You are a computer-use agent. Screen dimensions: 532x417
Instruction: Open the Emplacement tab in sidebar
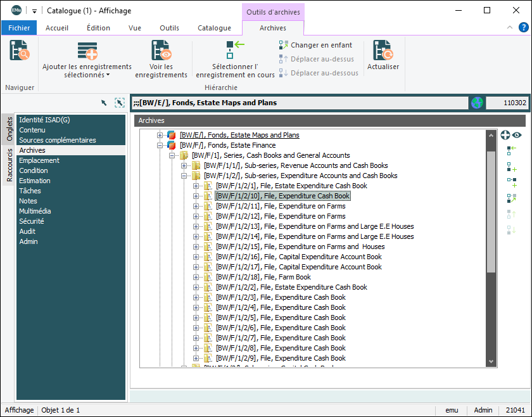tap(39, 160)
